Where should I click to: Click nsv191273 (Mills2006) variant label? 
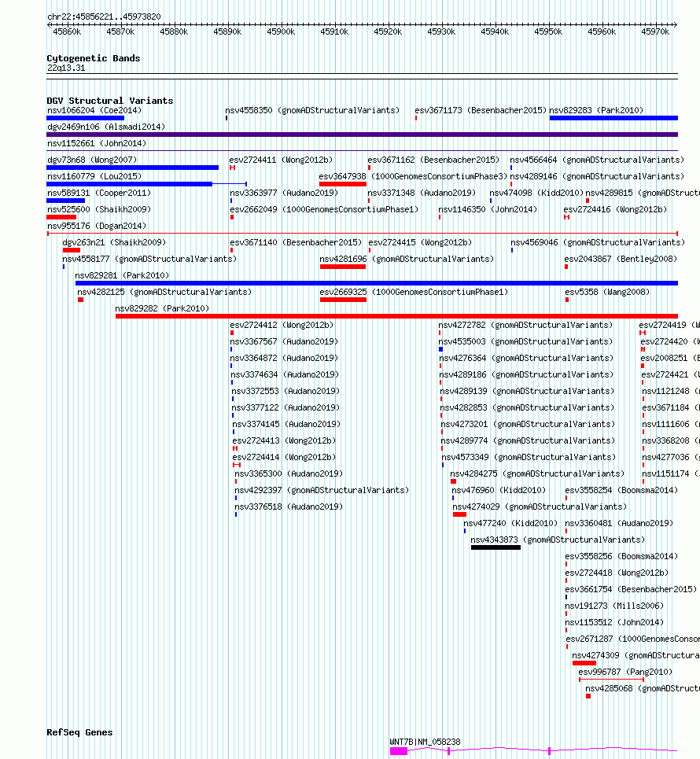pos(614,606)
